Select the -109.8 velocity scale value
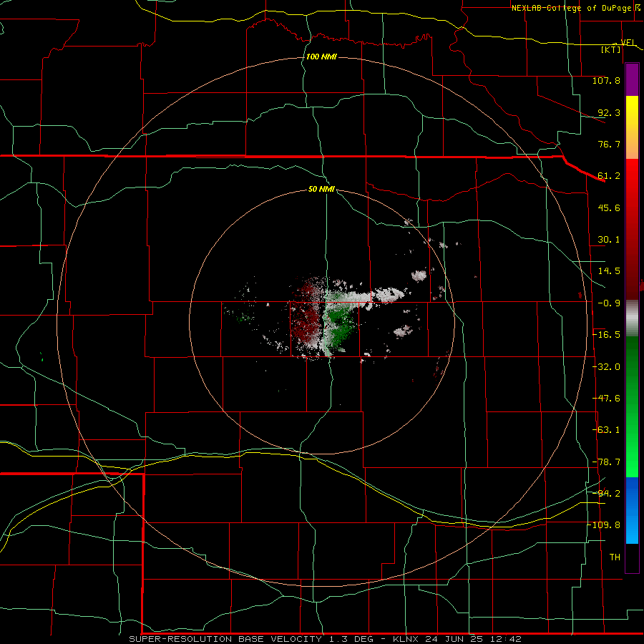Image resolution: width=644 pixels, height=644 pixels. pos(604,525)
